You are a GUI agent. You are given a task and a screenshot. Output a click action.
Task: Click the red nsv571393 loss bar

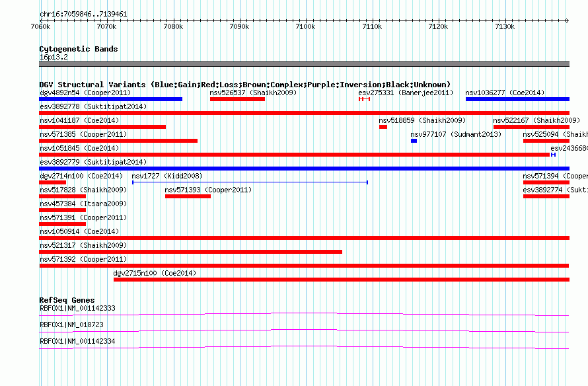[x=188, y=196]
